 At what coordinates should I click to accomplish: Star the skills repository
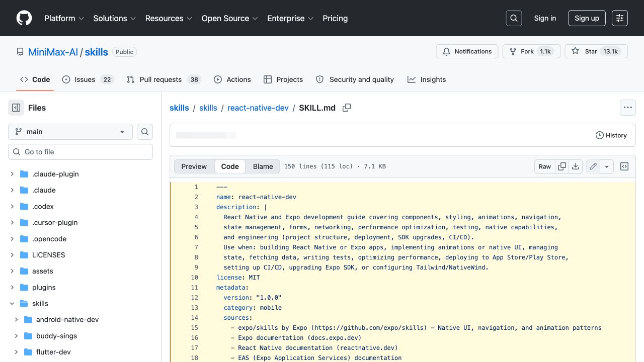(596, 51)
